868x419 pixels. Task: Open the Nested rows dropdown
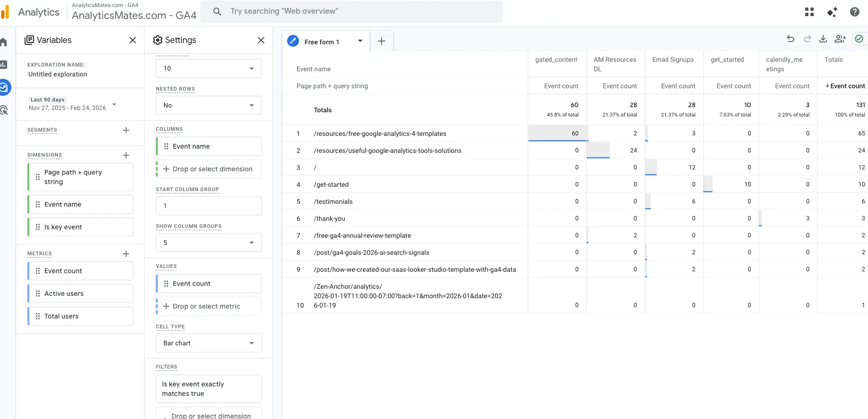coord(209,105)
